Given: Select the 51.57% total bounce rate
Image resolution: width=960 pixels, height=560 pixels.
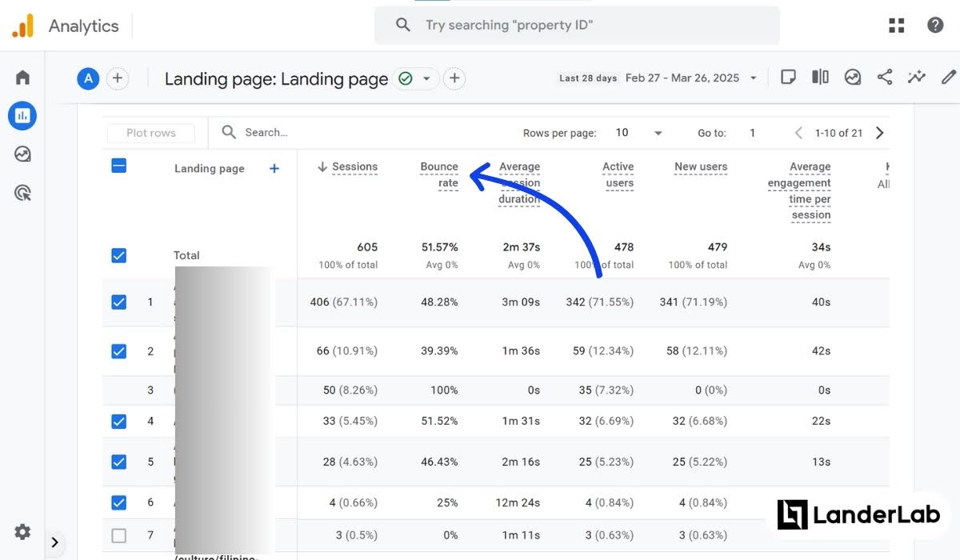Looking at the screenshot, I should pyautogui.click(x=439, y=247).
